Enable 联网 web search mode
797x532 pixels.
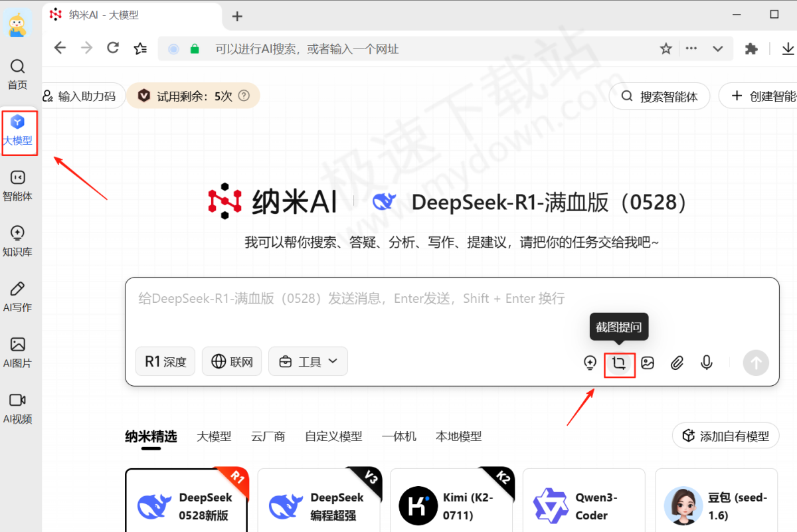(x=231, y=361)
